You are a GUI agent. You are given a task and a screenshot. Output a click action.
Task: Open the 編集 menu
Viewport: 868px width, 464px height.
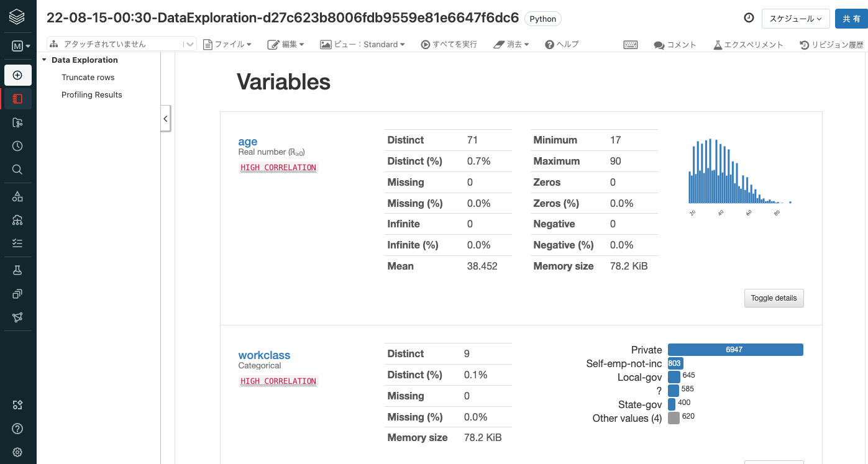[286, 45]
